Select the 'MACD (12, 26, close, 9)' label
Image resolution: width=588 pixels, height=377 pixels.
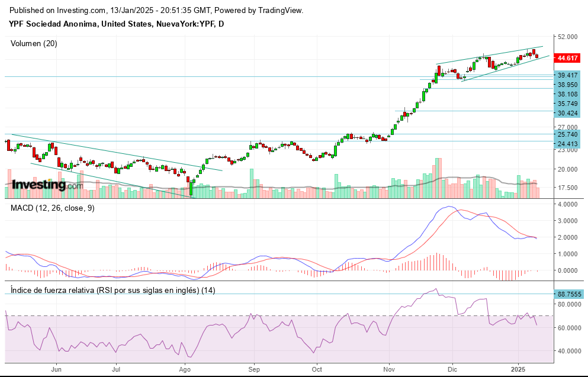click(53, 208)
